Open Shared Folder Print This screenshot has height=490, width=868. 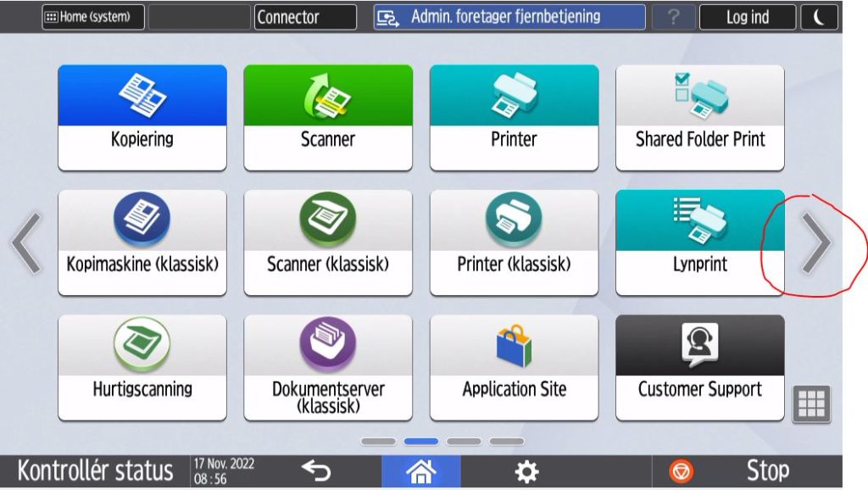point(699,117)
